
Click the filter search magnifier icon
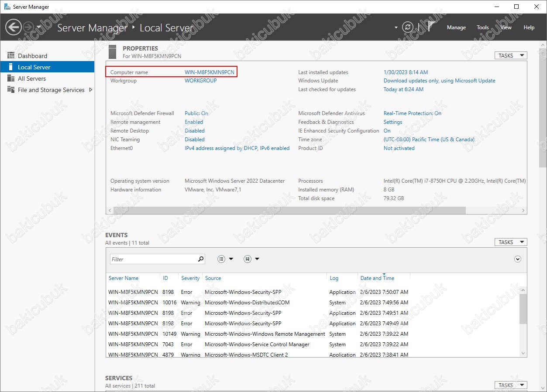click(x=201, y=259)
